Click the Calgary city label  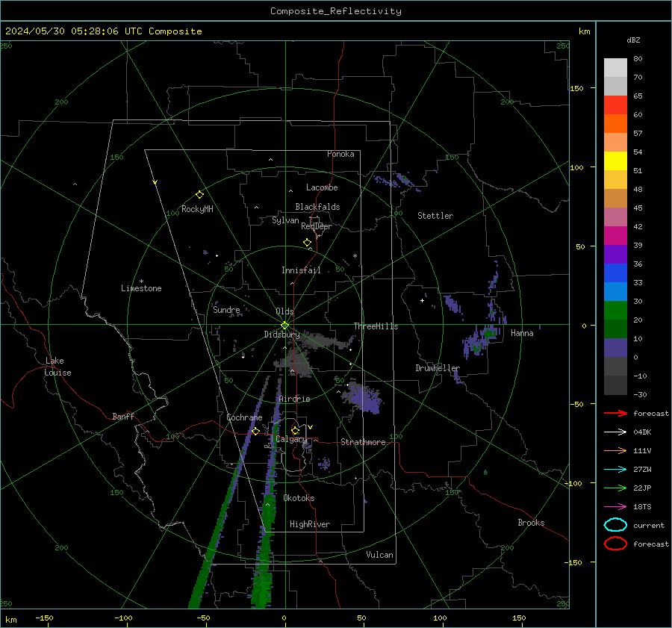pos(291,439)
